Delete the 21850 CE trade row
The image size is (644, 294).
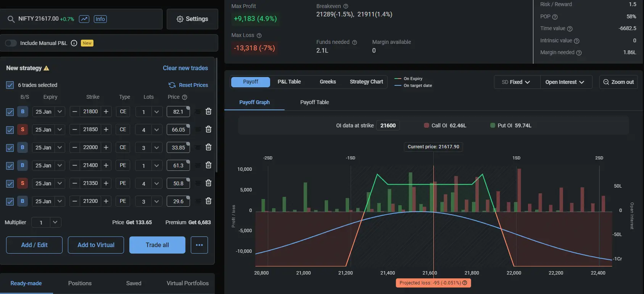click(x=208, y=129)
